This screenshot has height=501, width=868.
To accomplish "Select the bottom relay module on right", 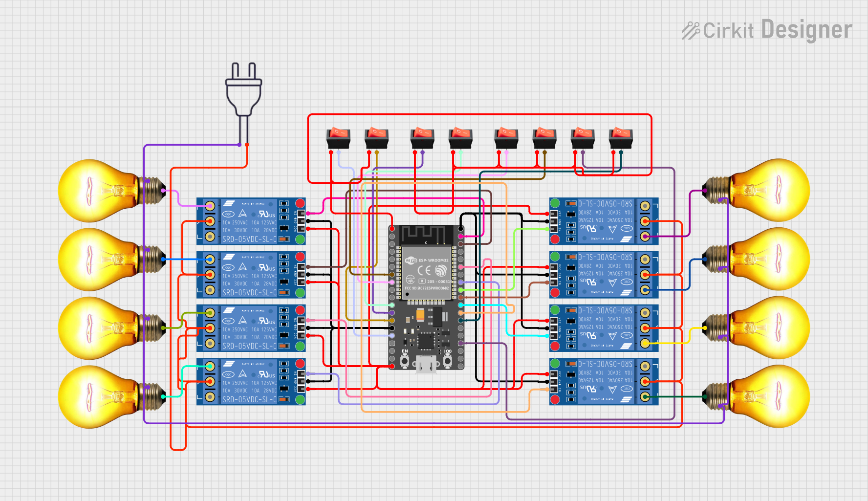I will (604, 382).
